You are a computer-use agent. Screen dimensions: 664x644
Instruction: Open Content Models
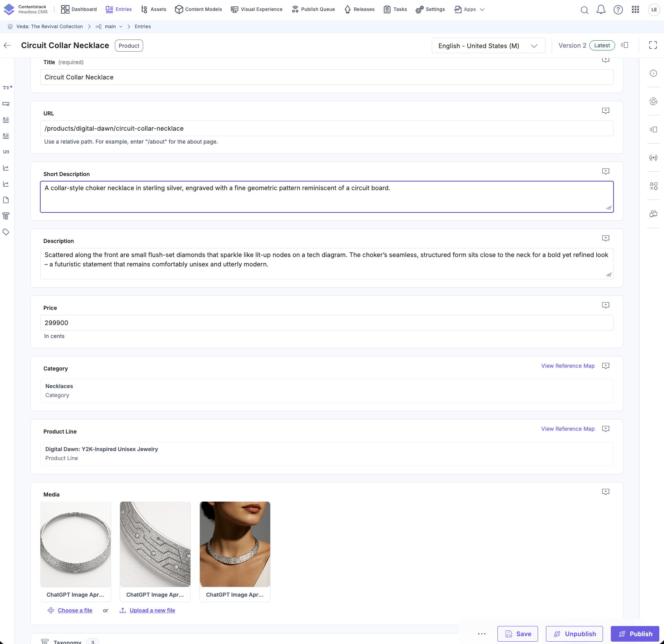click(199, 9)
